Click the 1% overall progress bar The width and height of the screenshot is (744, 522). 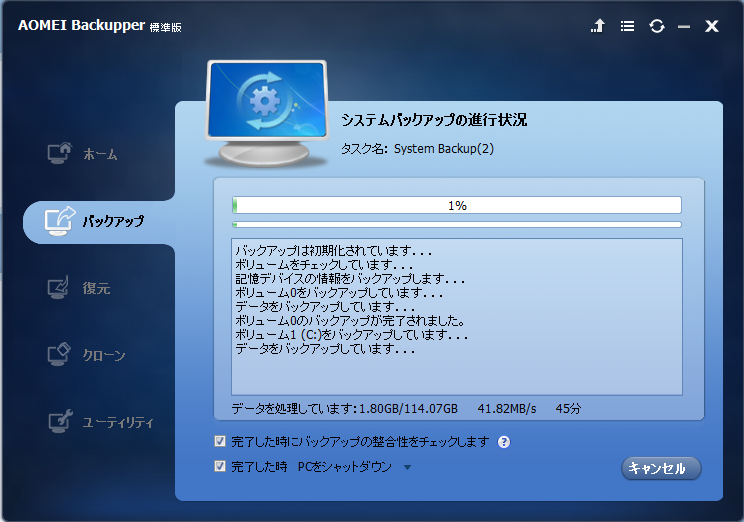457,205
